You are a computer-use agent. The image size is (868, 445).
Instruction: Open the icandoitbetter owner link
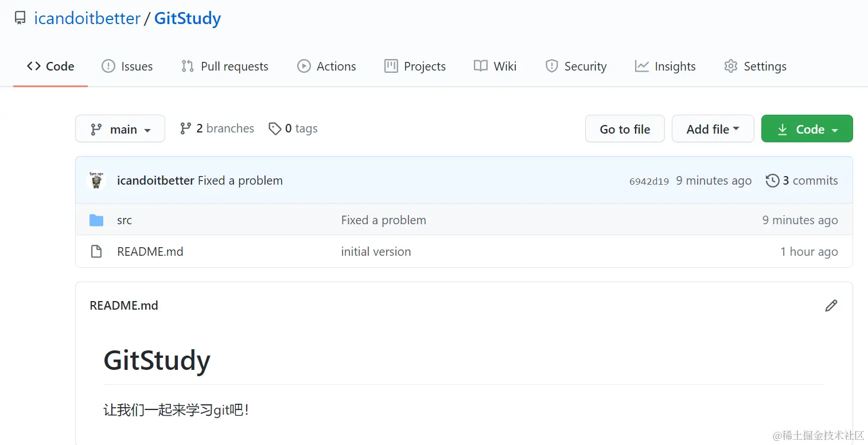click(x=87, y=18)
